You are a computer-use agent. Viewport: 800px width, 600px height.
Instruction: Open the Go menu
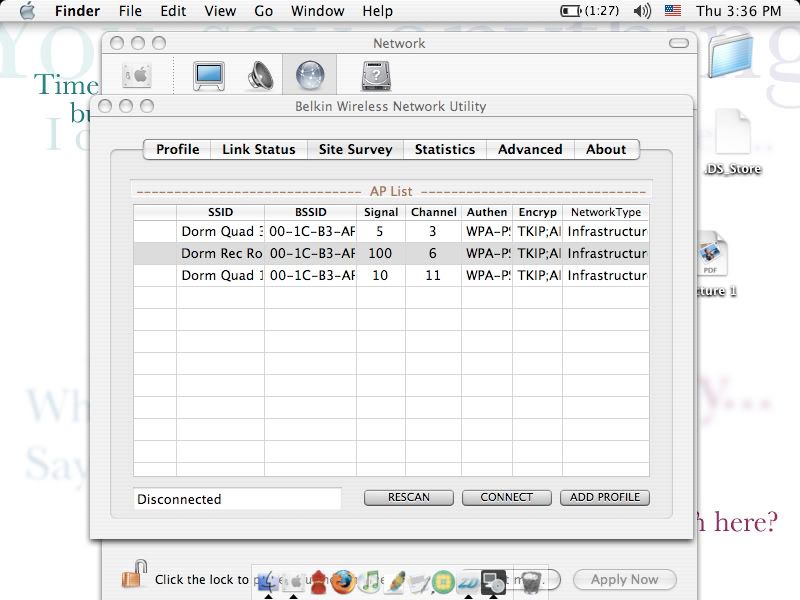[x=263, y=11]
